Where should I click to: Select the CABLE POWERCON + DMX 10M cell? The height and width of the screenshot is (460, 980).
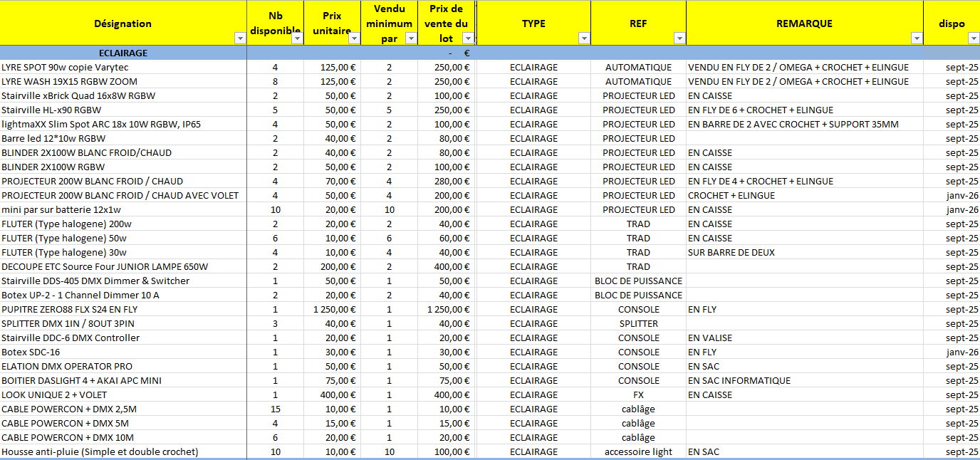(123, 437)
